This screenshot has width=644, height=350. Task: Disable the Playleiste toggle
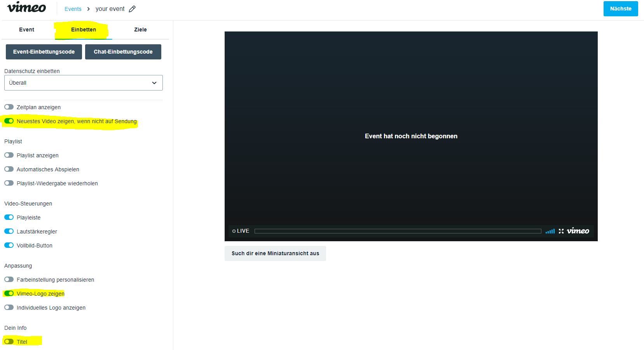9,217
